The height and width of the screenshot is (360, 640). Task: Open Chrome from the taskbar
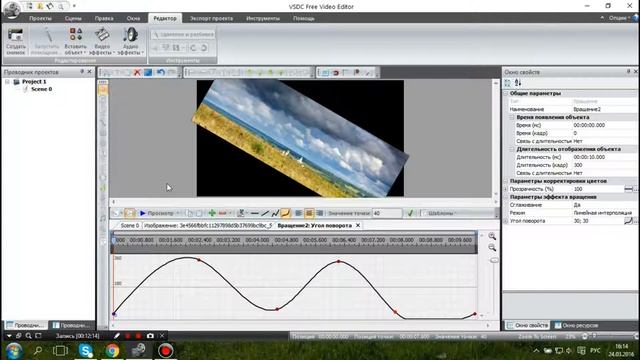[112, 351]
